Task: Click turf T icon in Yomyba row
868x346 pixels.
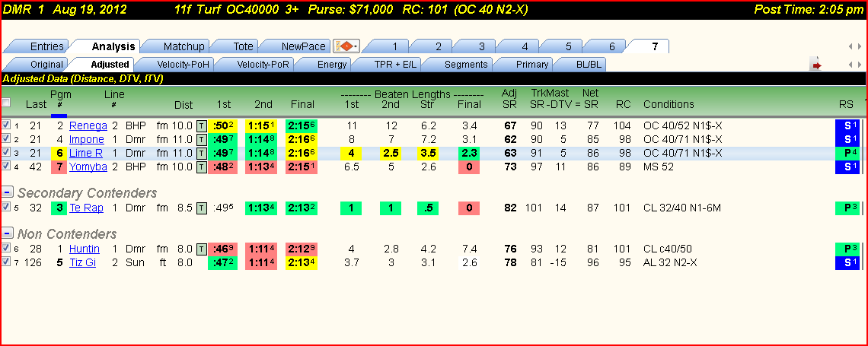Action: [x=202, y=167]
